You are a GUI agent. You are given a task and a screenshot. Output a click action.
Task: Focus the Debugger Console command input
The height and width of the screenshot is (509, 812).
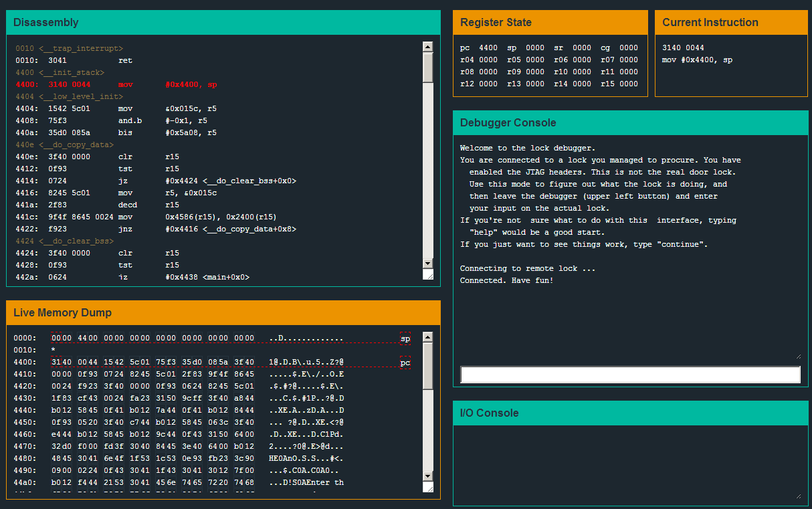(x=630, y=375)
